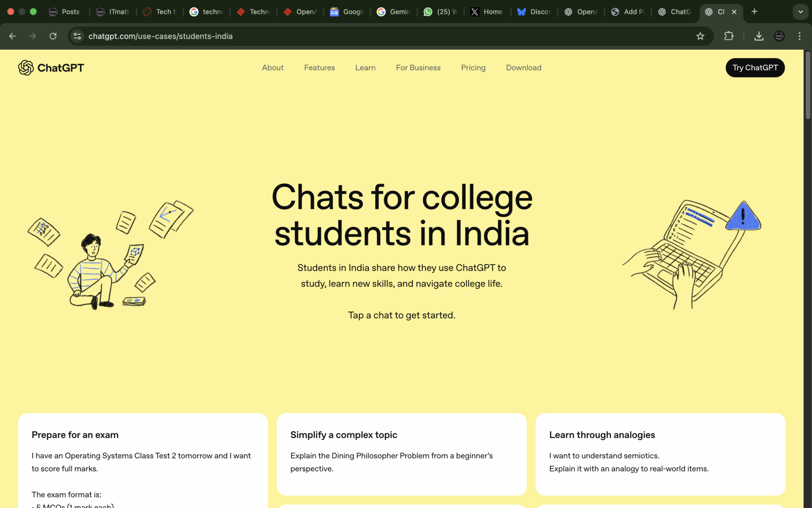Bookmark this page via the star icon
812x508 pixels.
tap(700, 36)
